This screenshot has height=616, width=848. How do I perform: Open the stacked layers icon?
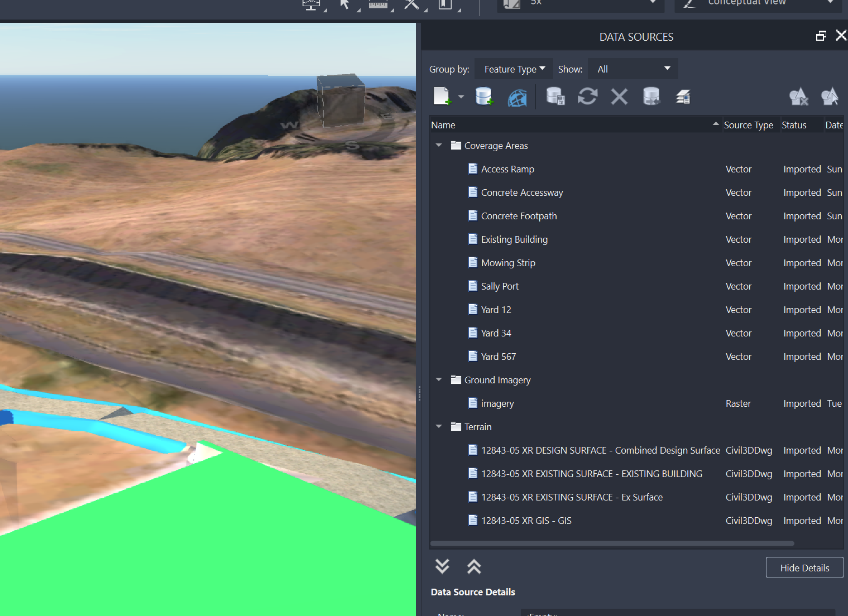coord(683,97)
